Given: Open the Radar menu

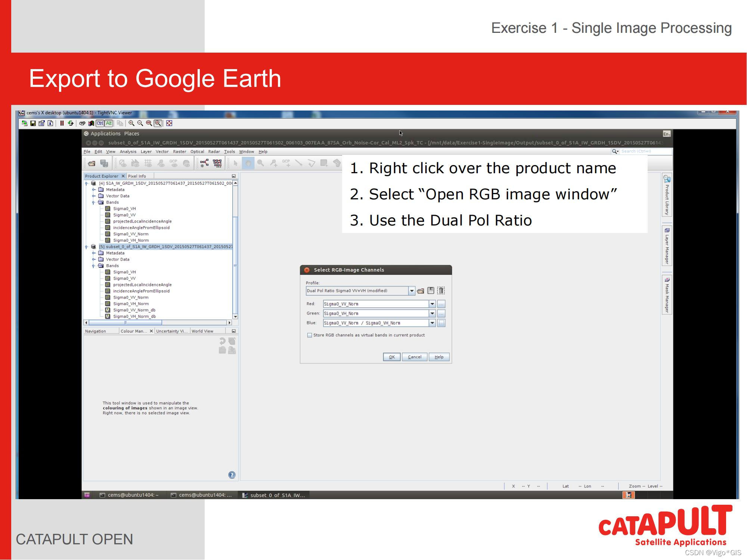Looking at the screenshot, I should (x=214, y=152).
